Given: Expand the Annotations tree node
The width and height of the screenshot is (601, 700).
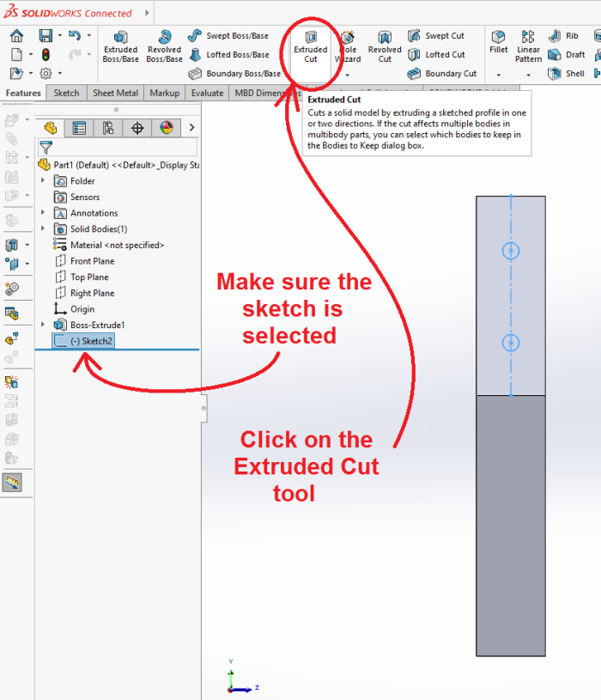Looking at the screenshot, I should [x=44, y=213].
